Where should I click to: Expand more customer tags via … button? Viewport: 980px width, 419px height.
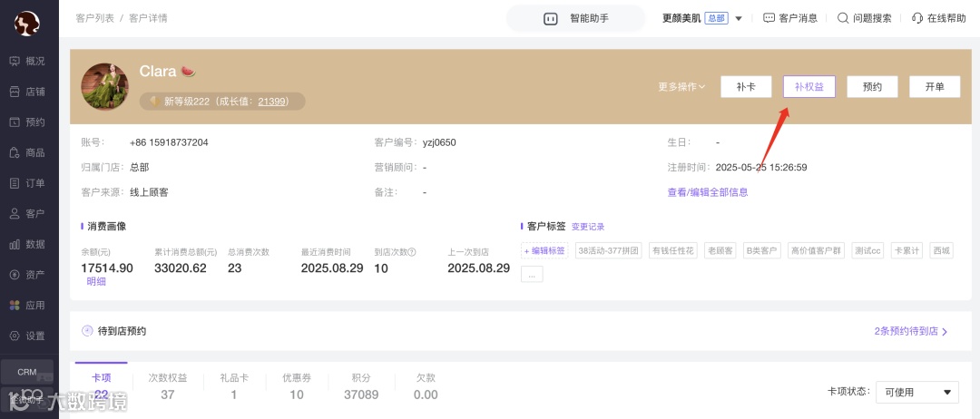pos(532,274)
